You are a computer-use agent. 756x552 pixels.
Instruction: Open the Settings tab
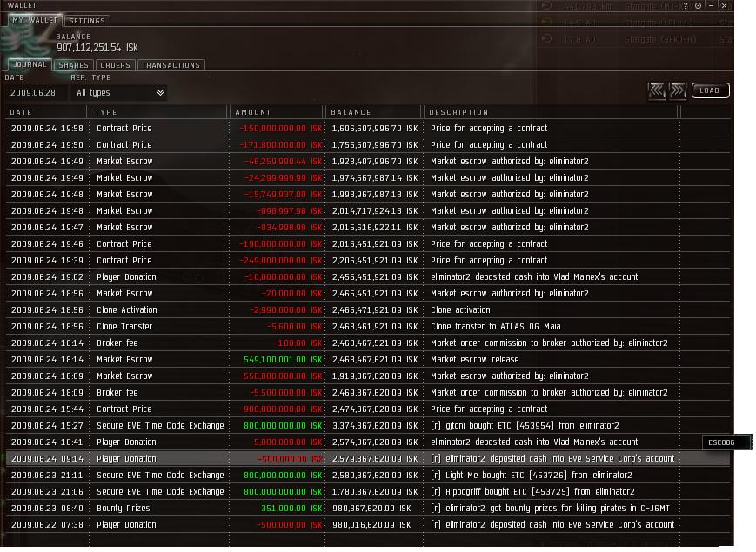[87, 21]
